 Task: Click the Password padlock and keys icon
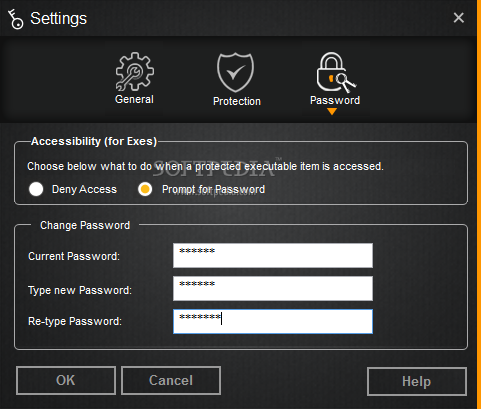coord(336,72)
